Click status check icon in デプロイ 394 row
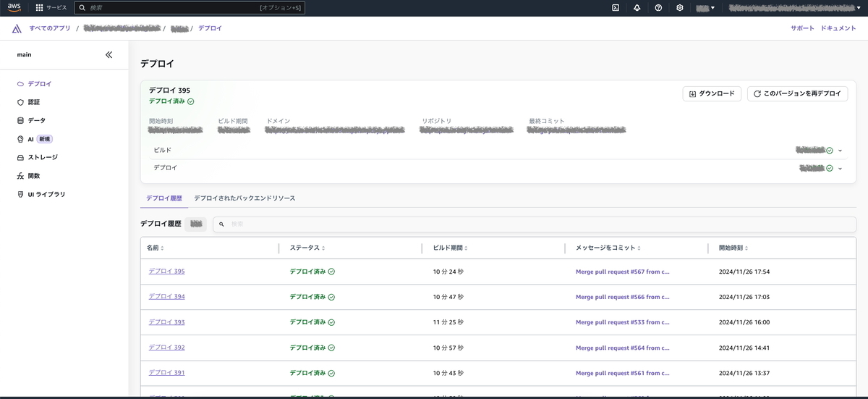The width and height of the screenshot is (868, 399). [331, 297]
